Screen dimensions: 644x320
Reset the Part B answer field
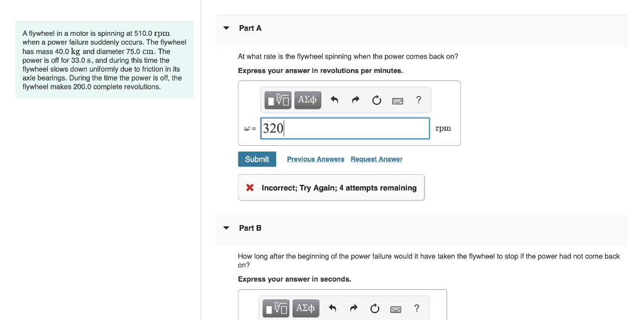pos(375,309)
